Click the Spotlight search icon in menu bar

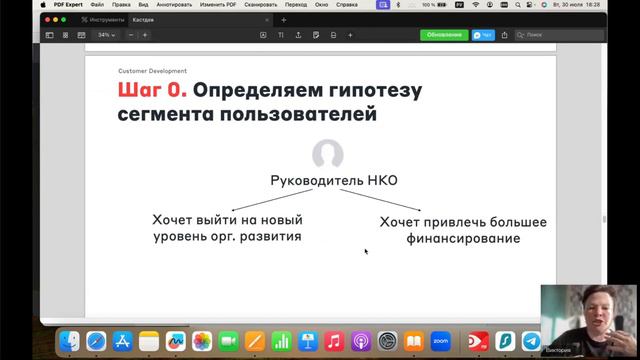pos(518,4)
